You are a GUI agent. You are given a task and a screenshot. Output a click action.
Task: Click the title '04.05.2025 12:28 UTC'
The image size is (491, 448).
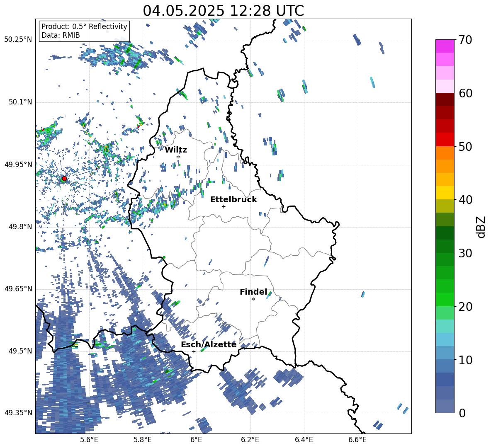point(224,11)
